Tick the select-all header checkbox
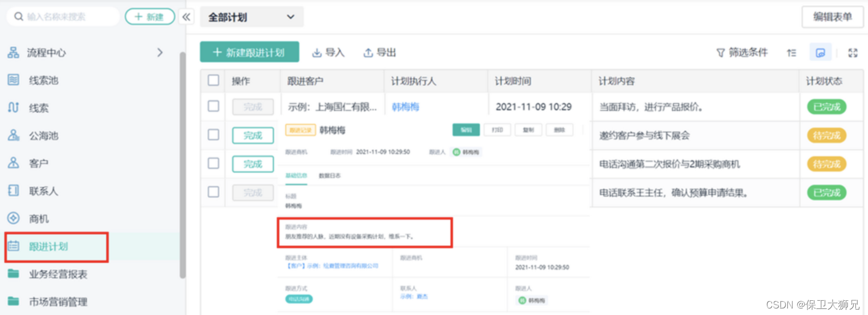This screenshot has height=315, width=868. 213,81
